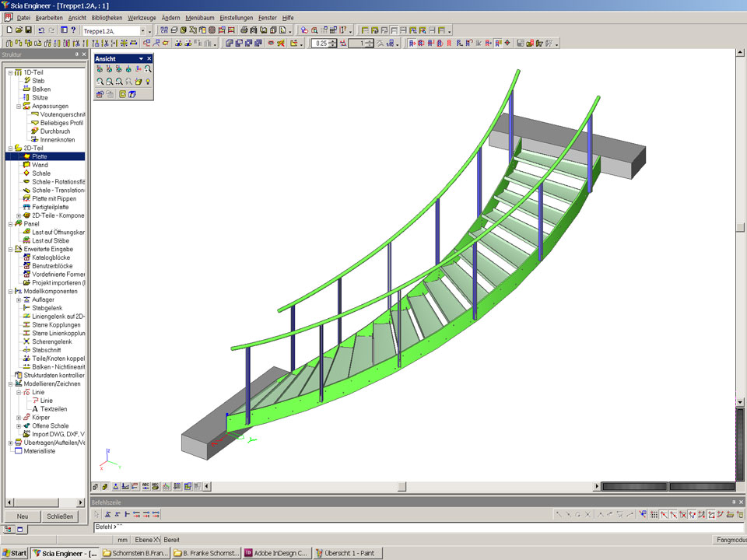Click the light bulb icon in Ansicht panel

pos(147,81)
